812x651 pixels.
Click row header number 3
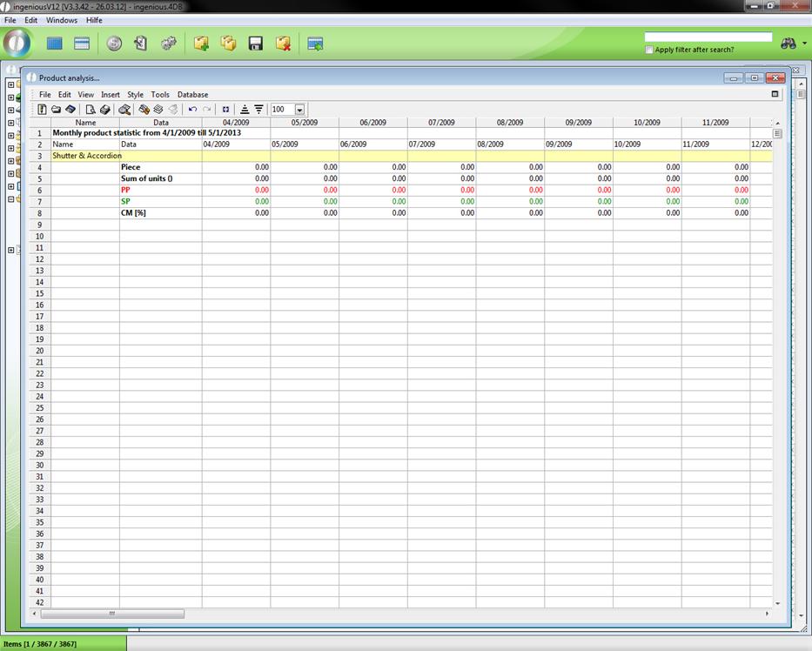click(x=39, y=156)
